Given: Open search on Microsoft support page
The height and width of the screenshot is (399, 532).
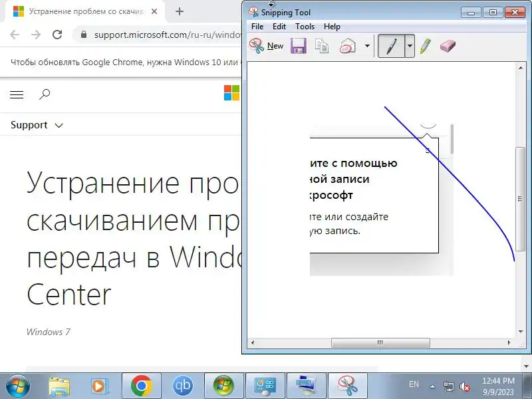Looking at the screenshot, I should click(x=45, y=94).
